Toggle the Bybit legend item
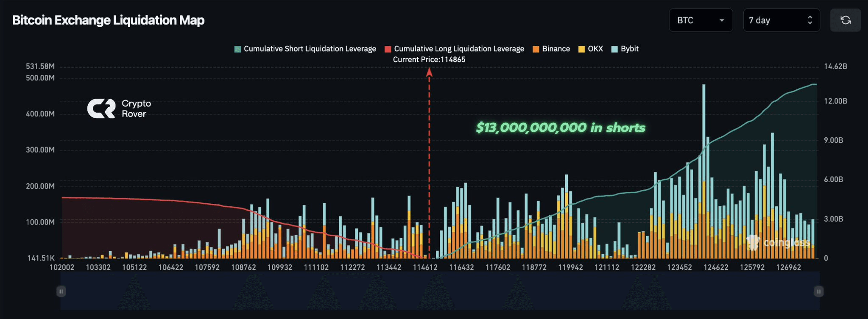The image size is (868, 319). click(629, 49)
